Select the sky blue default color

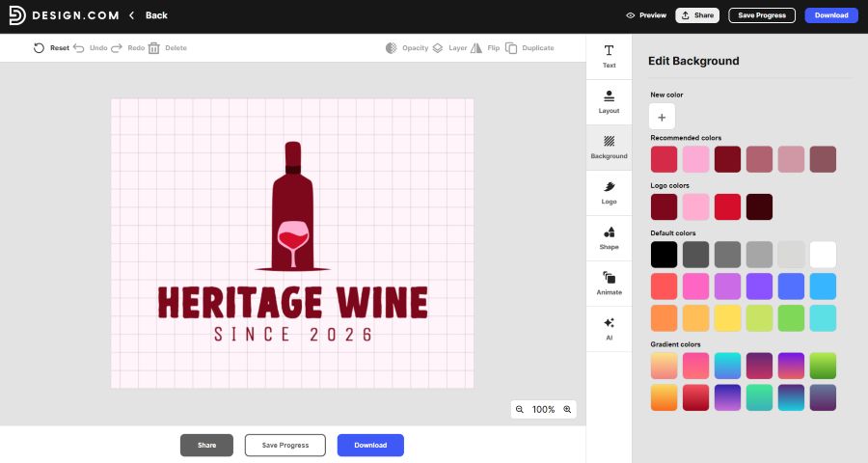[824, 286]
